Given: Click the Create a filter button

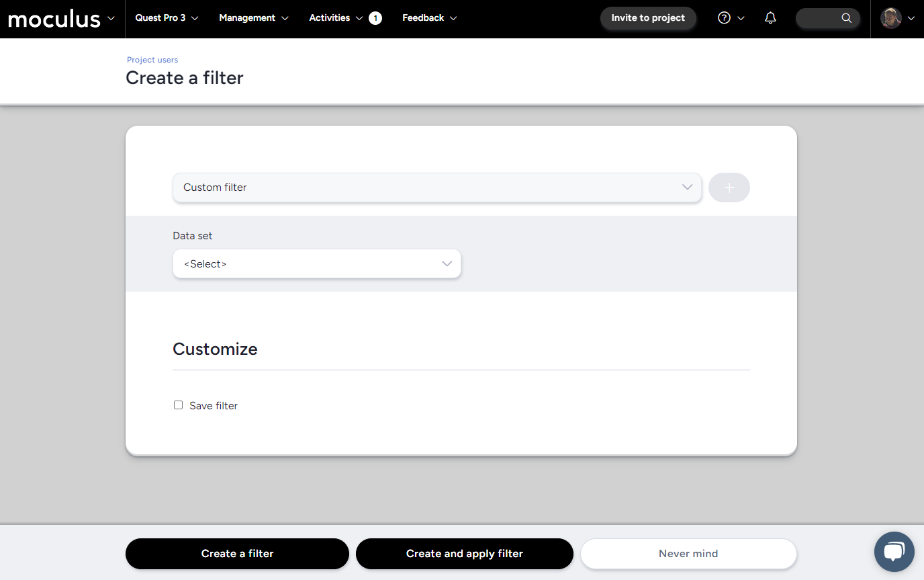Looking at the screenshot, I should (x=237, y=554).
